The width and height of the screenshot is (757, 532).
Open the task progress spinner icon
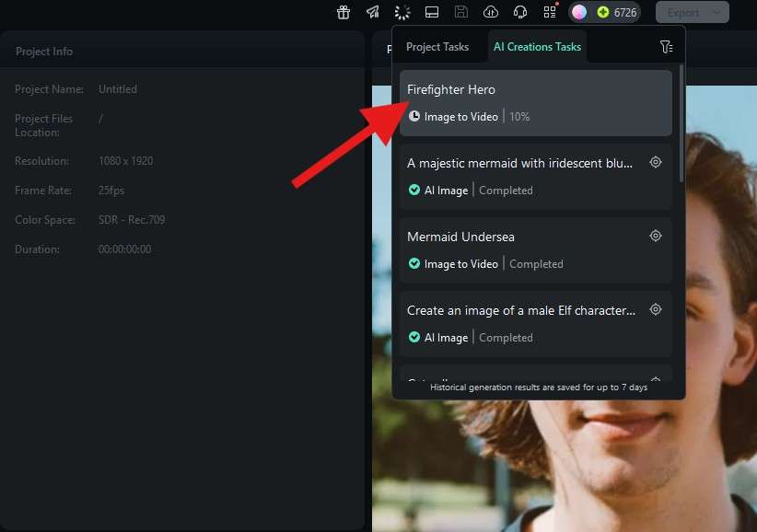(x=402, y=12)
